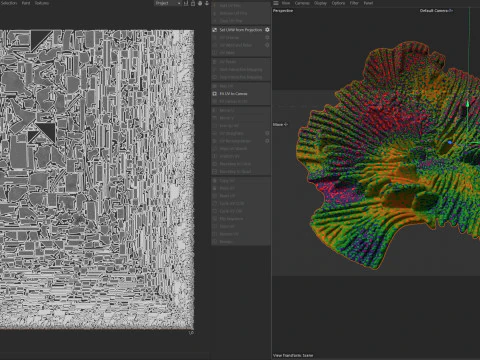Click second icon right of Project dropdown

coord(193,3)
